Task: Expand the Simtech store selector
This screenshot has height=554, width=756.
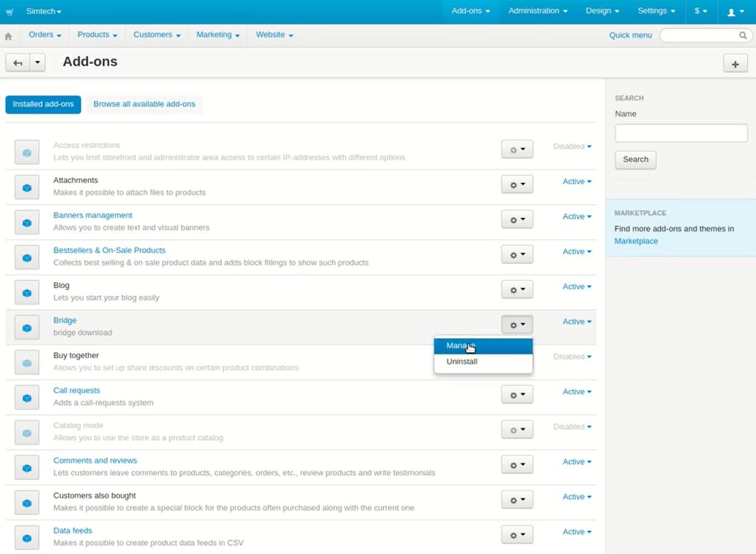Action: pos(44,11)
